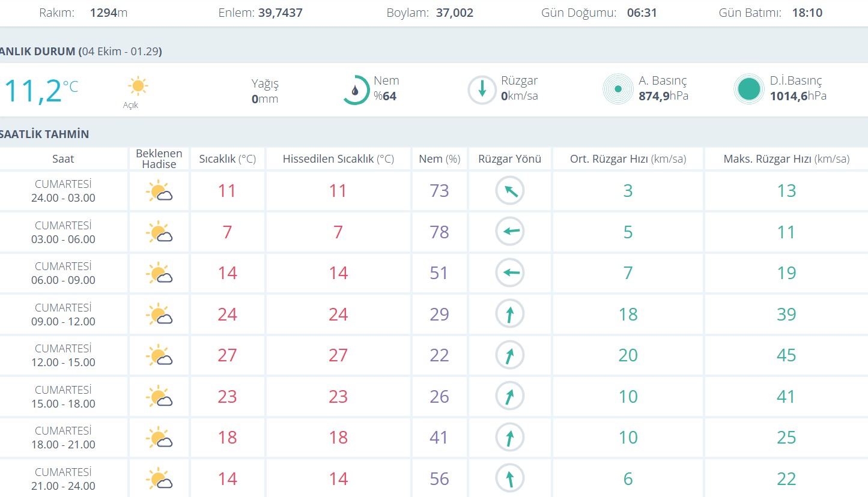Click the 'Beklenen Hadise' column header

tap(159, 159)
